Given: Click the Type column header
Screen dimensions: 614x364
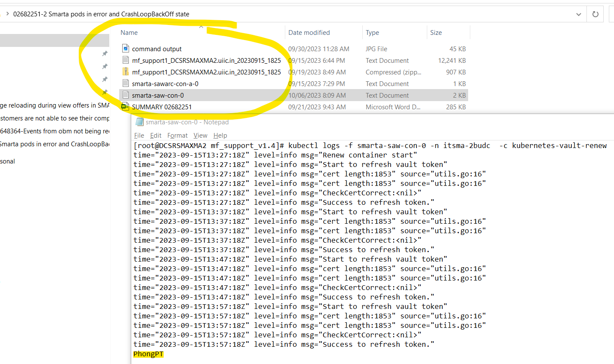Looking at the screenshot, I should coord(372,33).
